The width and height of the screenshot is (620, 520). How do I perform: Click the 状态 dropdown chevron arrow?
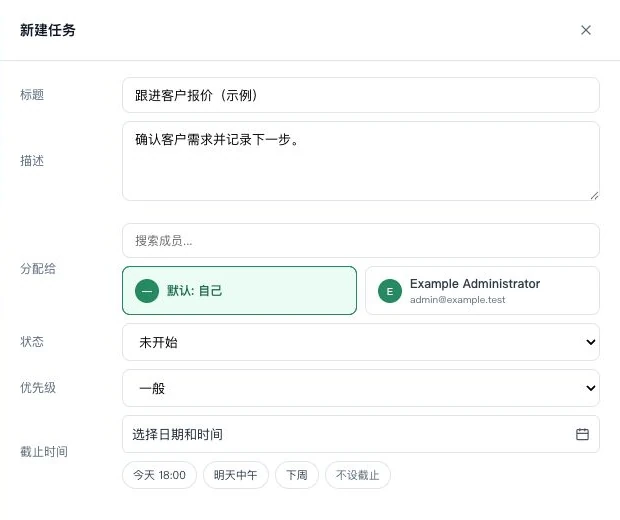(590, 342)
